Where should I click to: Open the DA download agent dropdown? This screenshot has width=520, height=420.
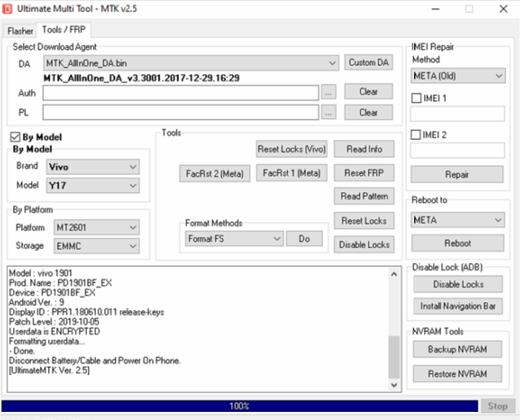point(191,63)
